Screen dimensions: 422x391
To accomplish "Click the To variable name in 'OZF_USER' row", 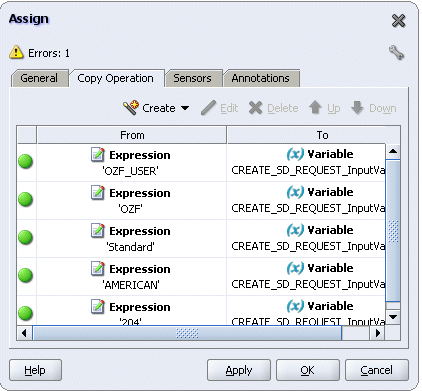I will tap(308, 170).
